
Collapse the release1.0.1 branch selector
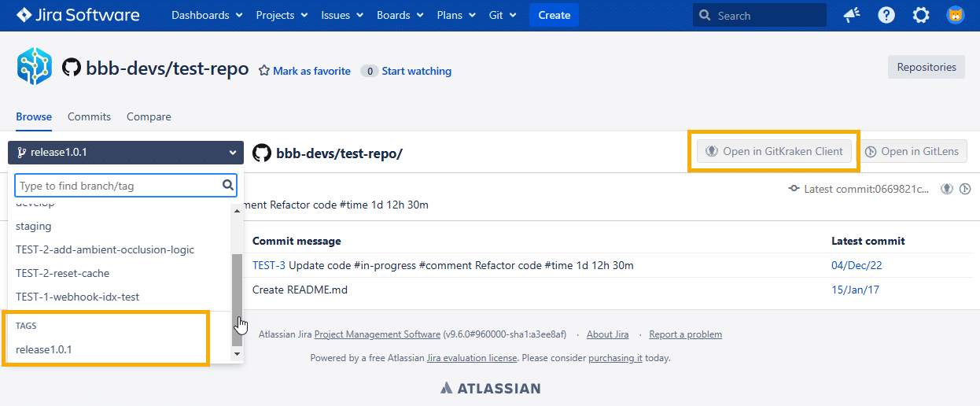tap(126, 153)
